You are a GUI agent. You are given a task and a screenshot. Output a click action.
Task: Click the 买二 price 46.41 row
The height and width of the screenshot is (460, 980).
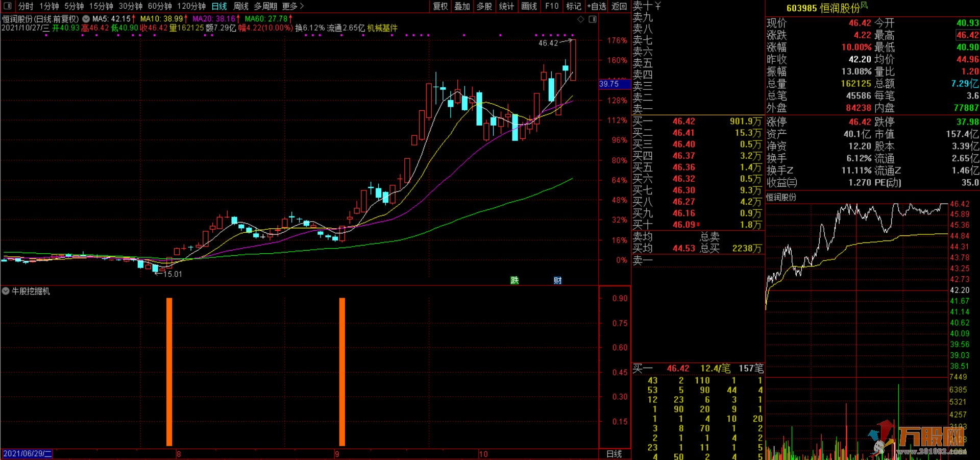[698, 133]
